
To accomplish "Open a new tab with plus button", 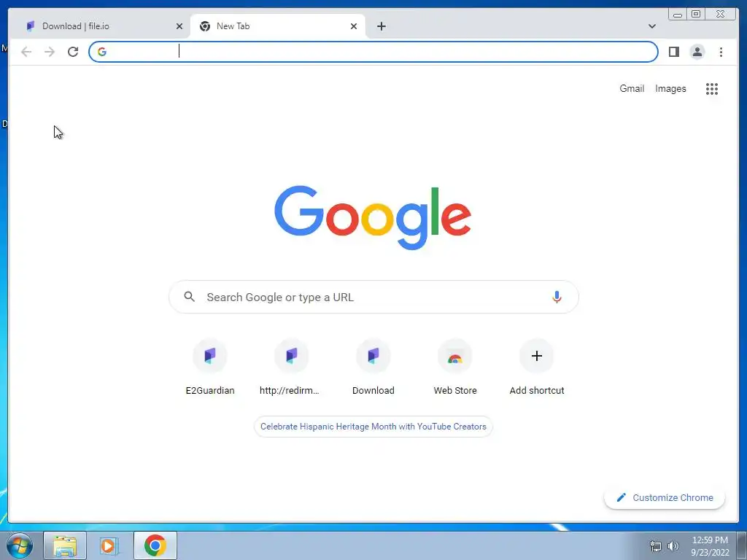I will [381, 26].
